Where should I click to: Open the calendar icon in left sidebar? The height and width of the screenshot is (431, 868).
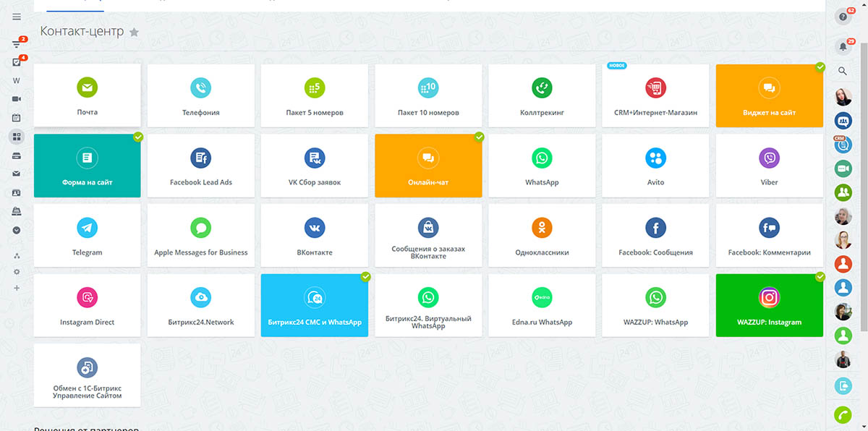pyautogui.click(x=17, y=118)
